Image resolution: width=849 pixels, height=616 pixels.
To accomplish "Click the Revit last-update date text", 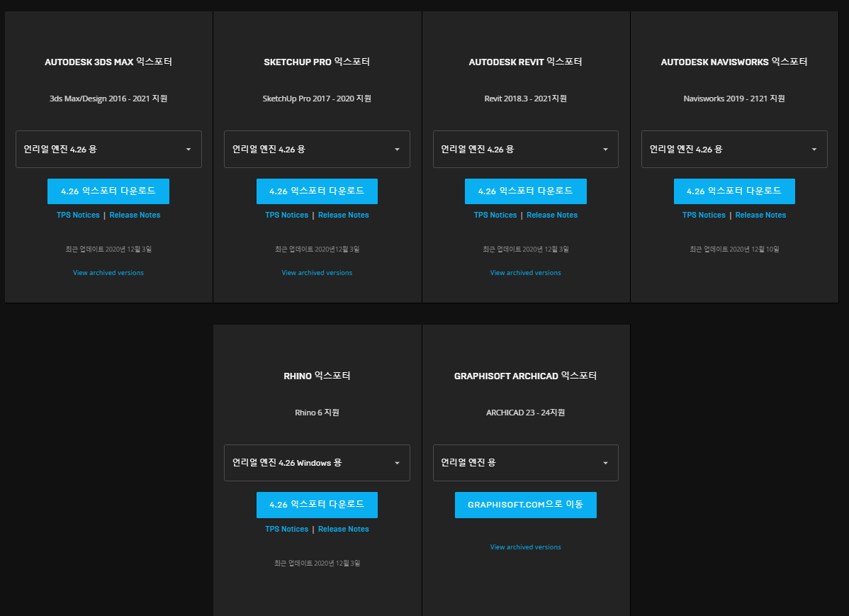I will pos(526,250).
